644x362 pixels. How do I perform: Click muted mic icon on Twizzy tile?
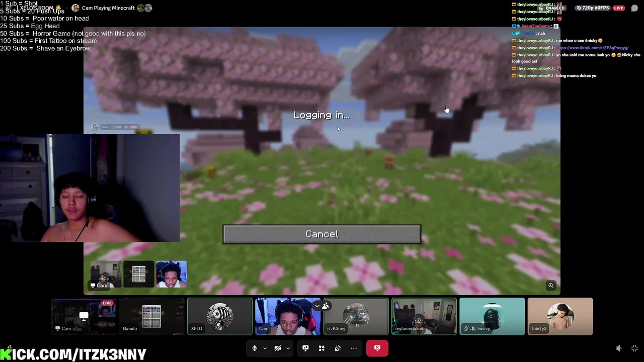pyautogui.click(x=466, y=329)
